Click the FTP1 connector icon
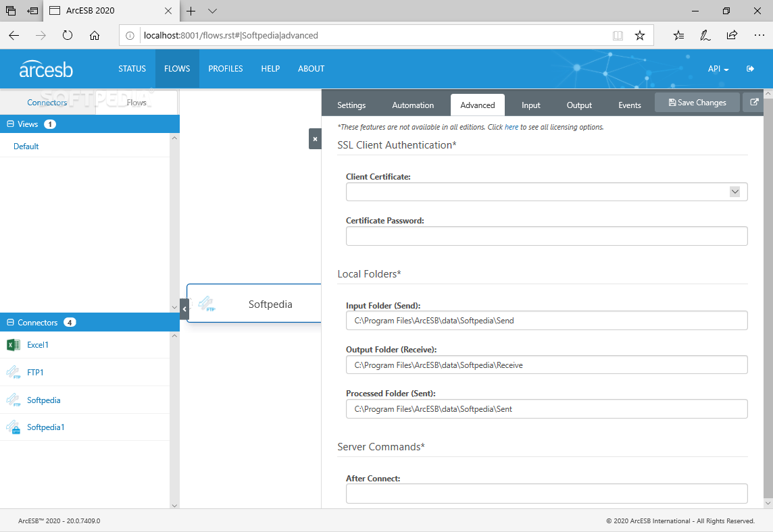The image size is (773, 532). (x=14, y=373)
